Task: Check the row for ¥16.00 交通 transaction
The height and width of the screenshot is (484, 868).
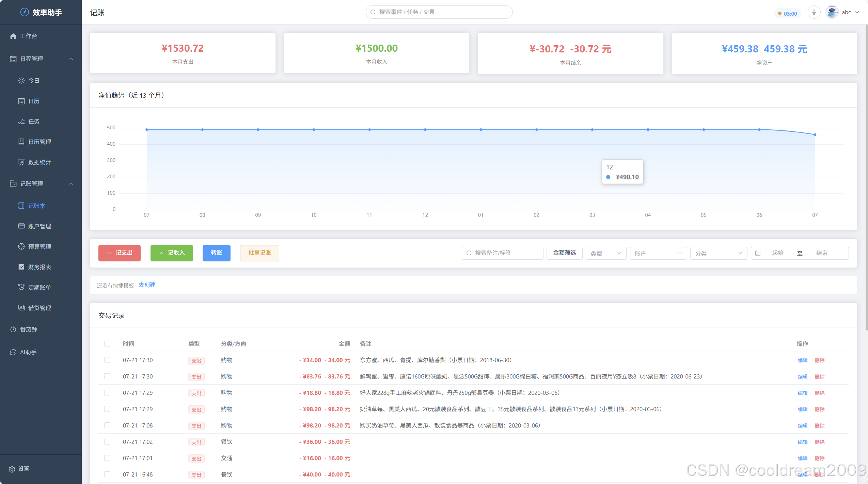Action: (107, 458)
